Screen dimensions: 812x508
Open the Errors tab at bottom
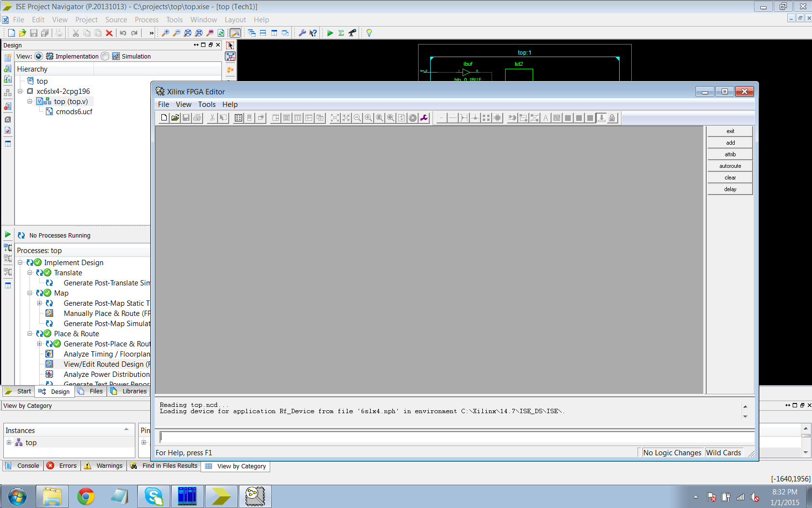point(62,465)
